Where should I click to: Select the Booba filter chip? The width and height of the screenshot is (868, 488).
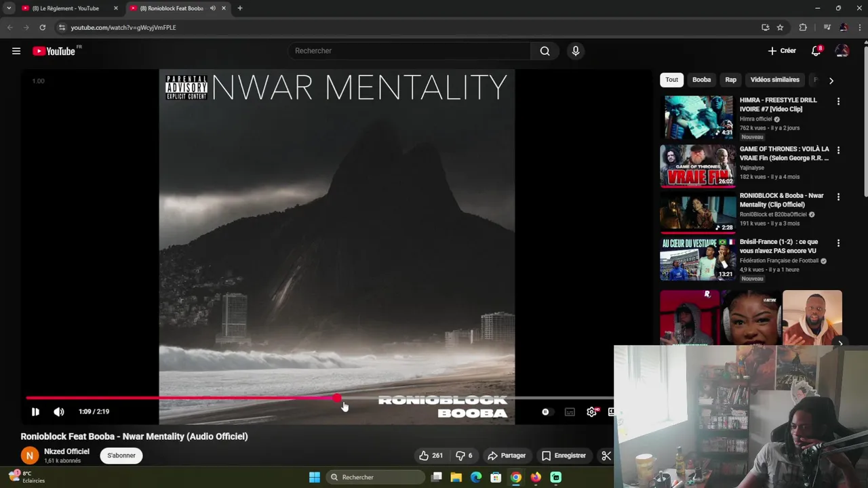pyautogui.click(x=701, y=80)
